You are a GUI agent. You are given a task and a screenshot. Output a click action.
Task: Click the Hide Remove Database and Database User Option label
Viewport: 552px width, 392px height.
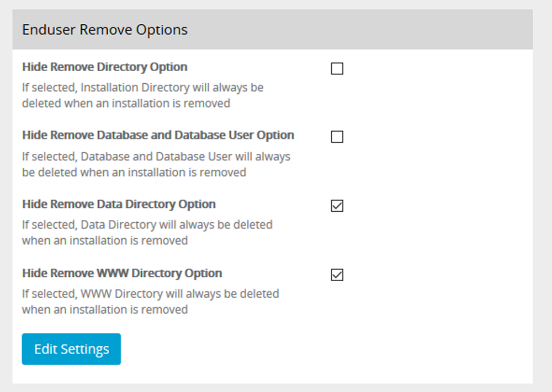[x=158, y=135]
